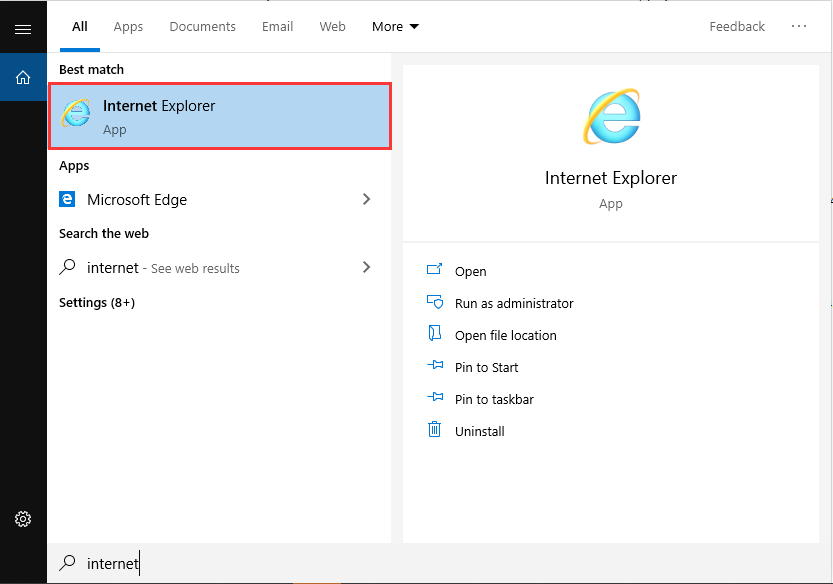Screen dimensions: 833x584
Task: Click the hamburger menu icon
Action: point(23,29)
